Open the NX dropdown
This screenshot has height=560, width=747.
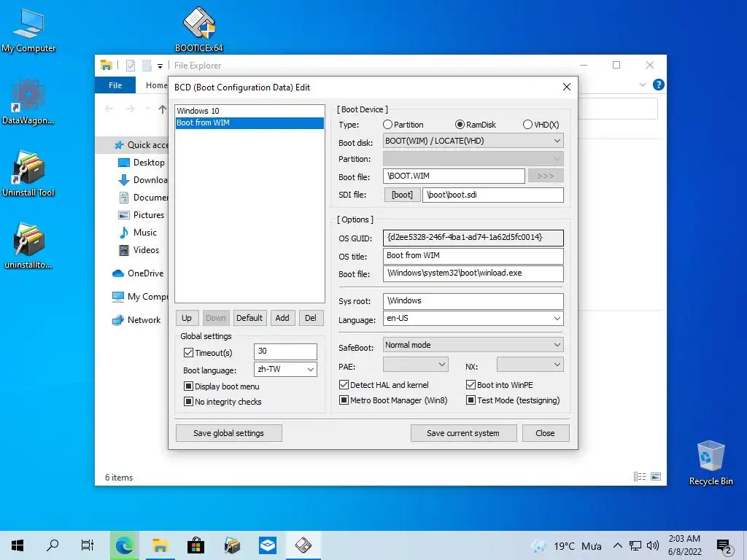coord(530,365)
